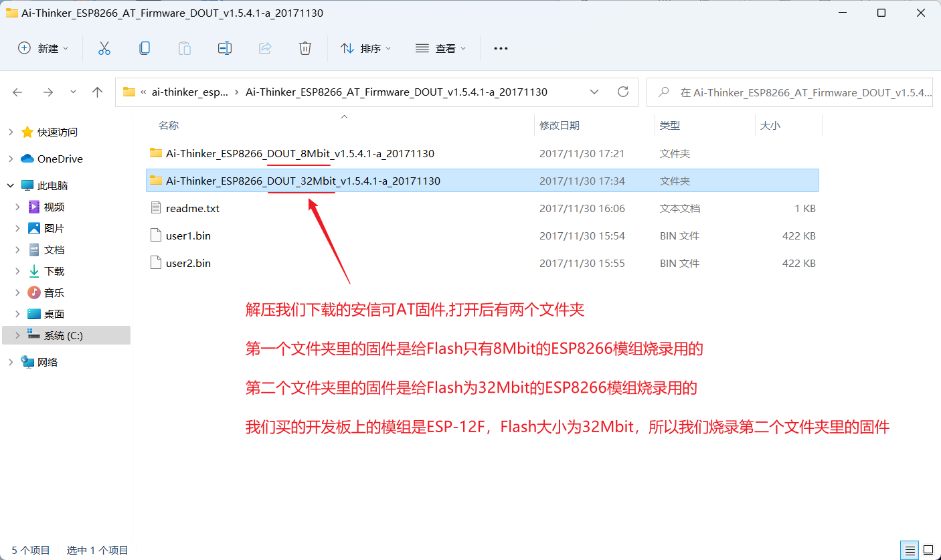Click the search box field
Screen dimensions: 941x560
(791, 92)
